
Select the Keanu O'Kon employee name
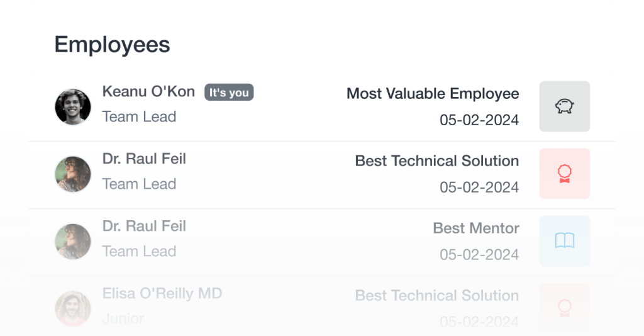click(148, 92)
